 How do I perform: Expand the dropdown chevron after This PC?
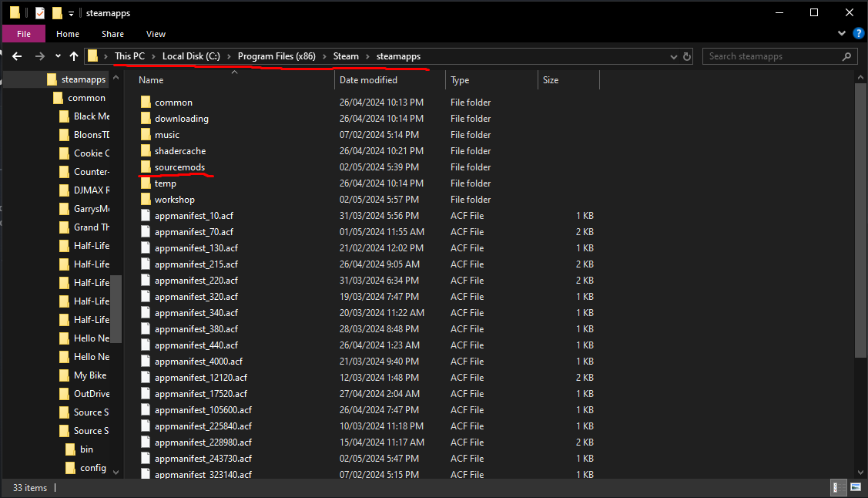pos(154,56)
